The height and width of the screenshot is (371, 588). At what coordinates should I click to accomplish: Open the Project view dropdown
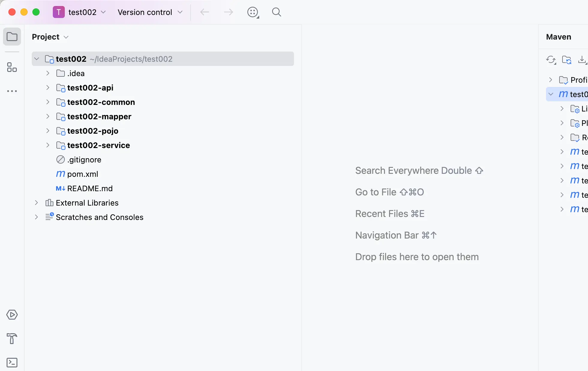pos(50,37)
